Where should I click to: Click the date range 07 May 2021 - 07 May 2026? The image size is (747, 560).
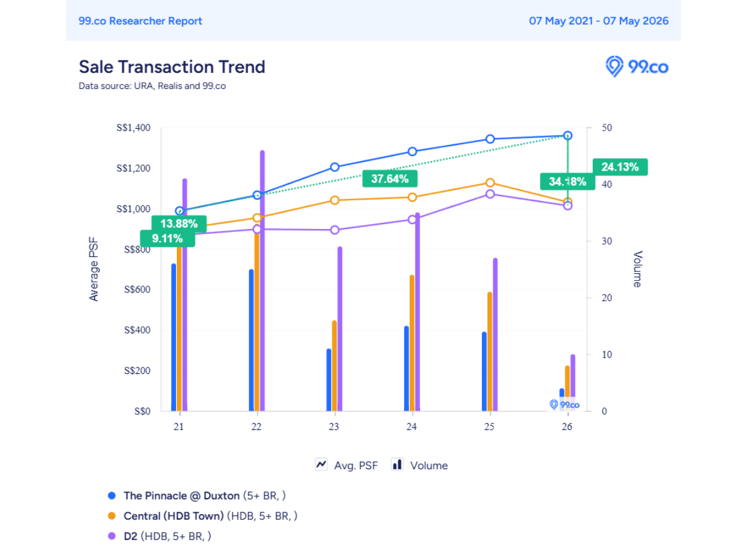point(599,21)
